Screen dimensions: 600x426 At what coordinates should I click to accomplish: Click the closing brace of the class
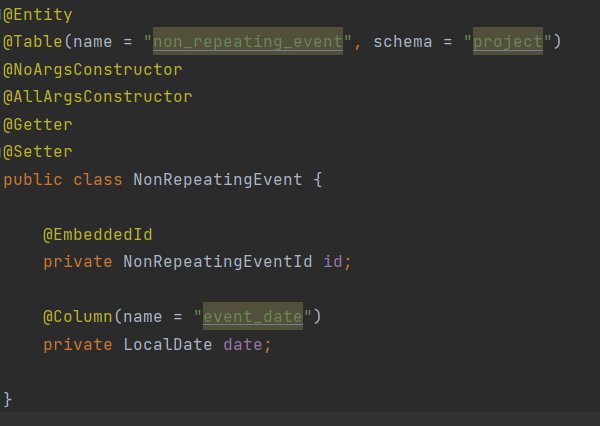pos(8,399)
